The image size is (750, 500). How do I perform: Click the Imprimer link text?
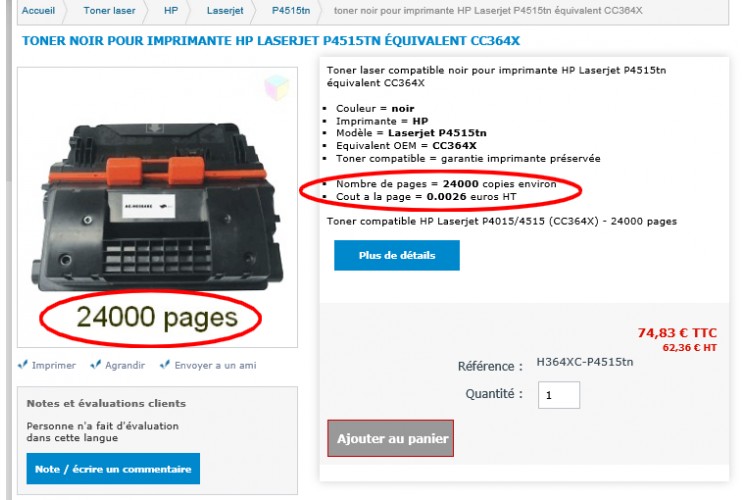click(54, 366)
